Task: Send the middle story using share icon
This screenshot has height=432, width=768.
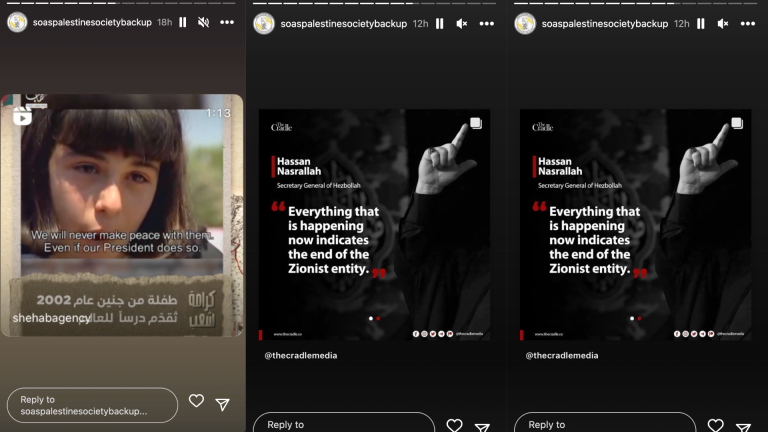Action: click(x=481, y=426)
